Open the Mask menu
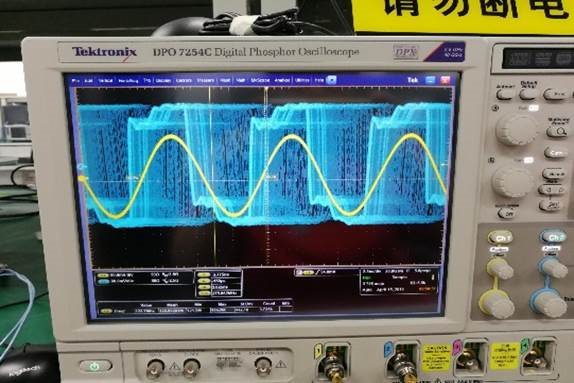Viewport: 574px width, 383px height. (225, 80)
